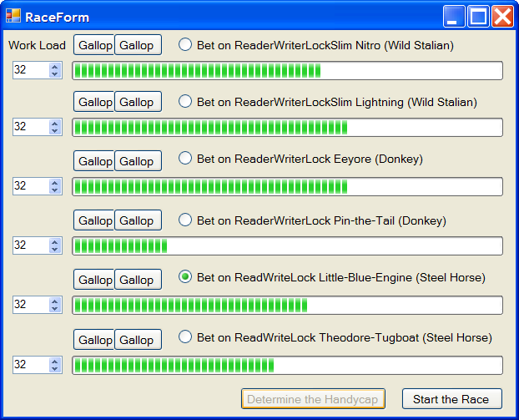Viewport: 519px width, 420px height.
Task: Increase Lightning work load with up arrow
Action: point(55,123)
